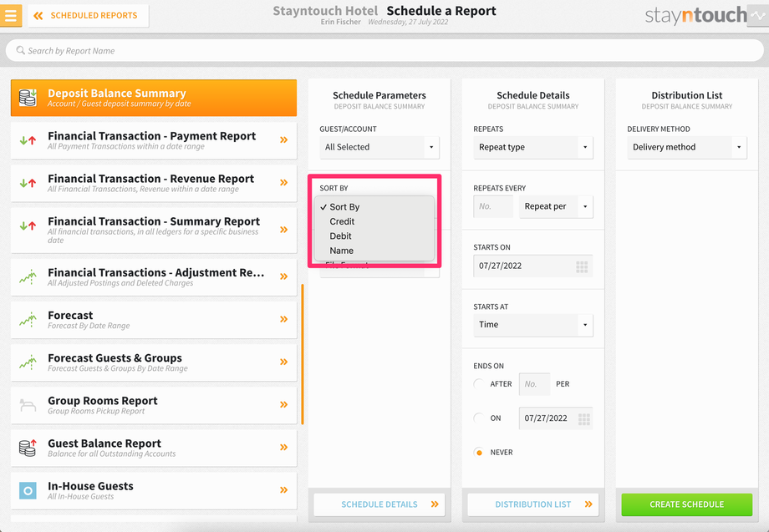Click the Forecast Guests & Groups chart icon
Image resolution: width=769 pixels, height=532 pixels.
(28, 362)
